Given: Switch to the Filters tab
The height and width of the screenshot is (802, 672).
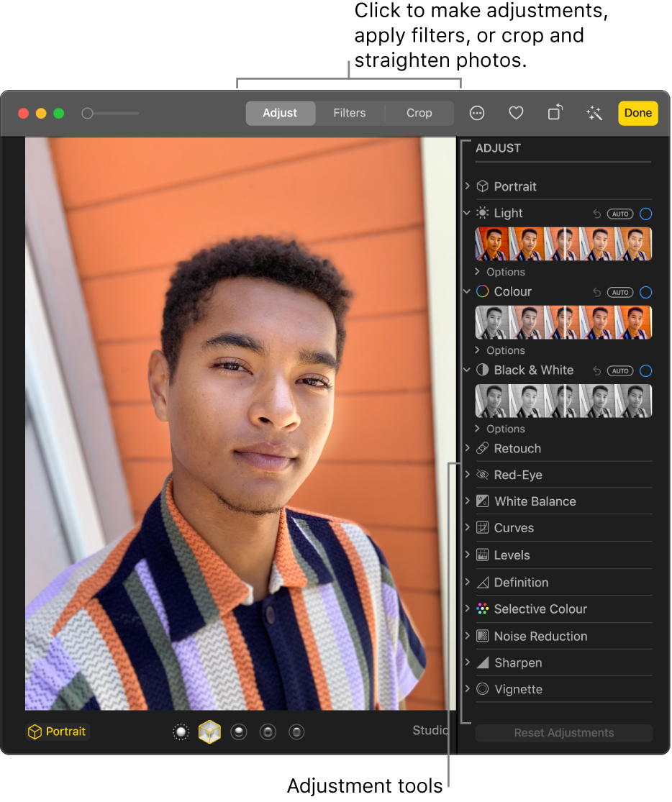Looking at the screenshot, I should click(349, 113).
